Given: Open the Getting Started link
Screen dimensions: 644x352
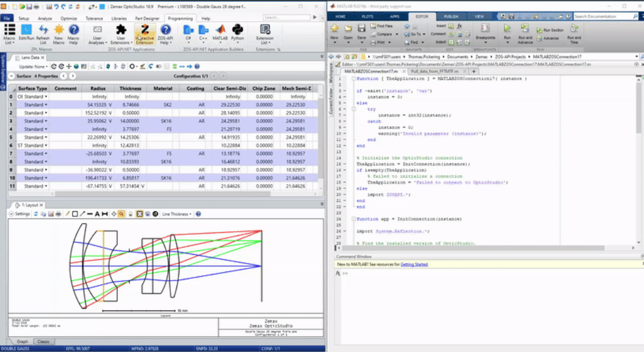Looking at the screenshot, I should [414, 264].
